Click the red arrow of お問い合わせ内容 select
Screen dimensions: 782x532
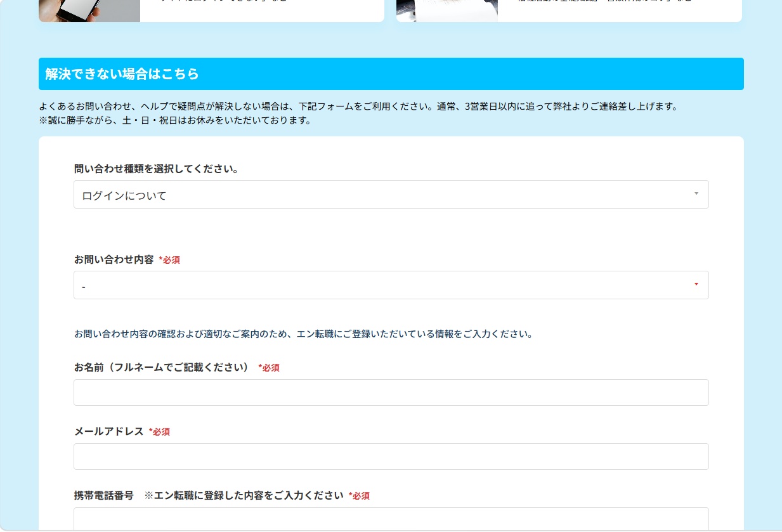696,284
